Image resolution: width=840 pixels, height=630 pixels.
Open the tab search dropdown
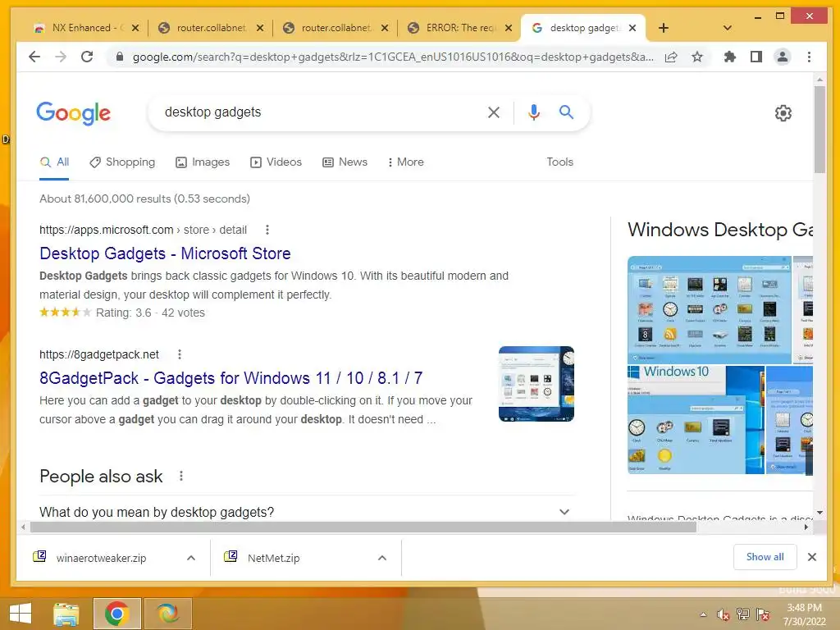[727, 28]
